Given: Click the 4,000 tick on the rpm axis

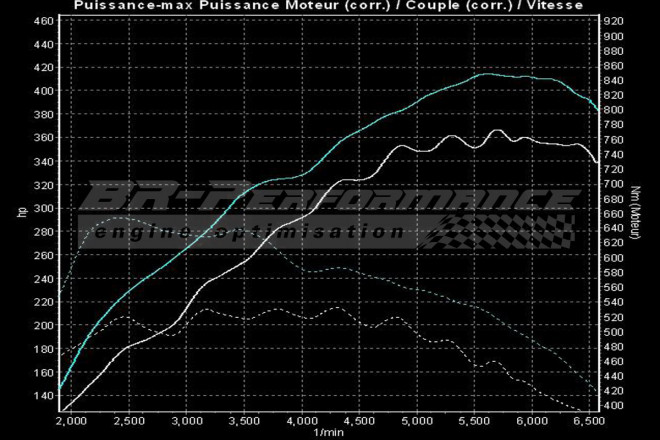Looking at the screenshot, I should pos(301,420).
